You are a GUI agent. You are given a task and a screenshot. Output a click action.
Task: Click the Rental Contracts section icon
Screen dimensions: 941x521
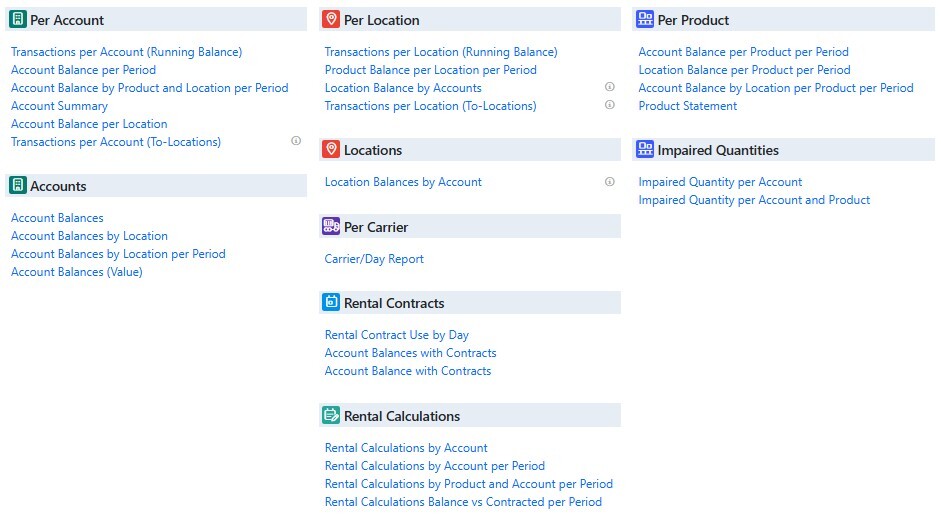click(331, 302)
